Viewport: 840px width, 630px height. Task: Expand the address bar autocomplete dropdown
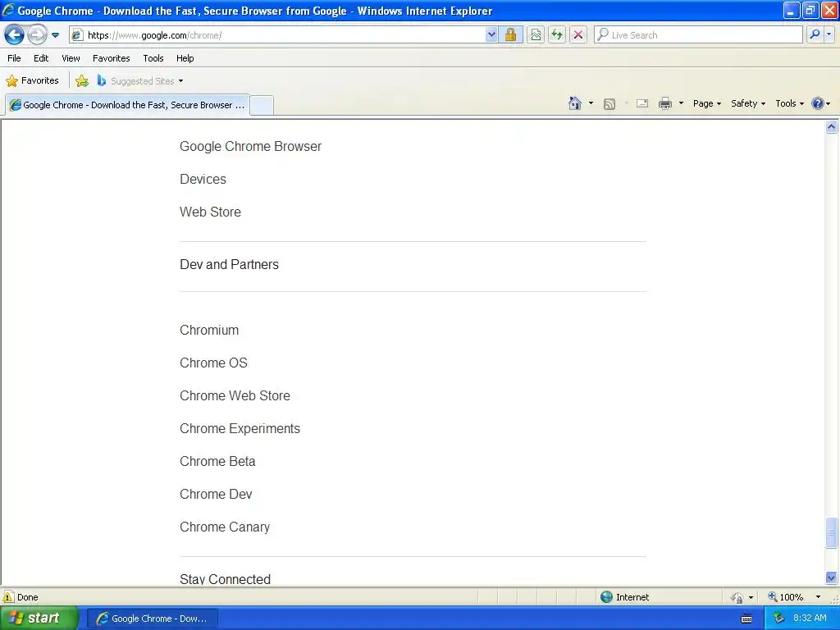coord(491,35)
